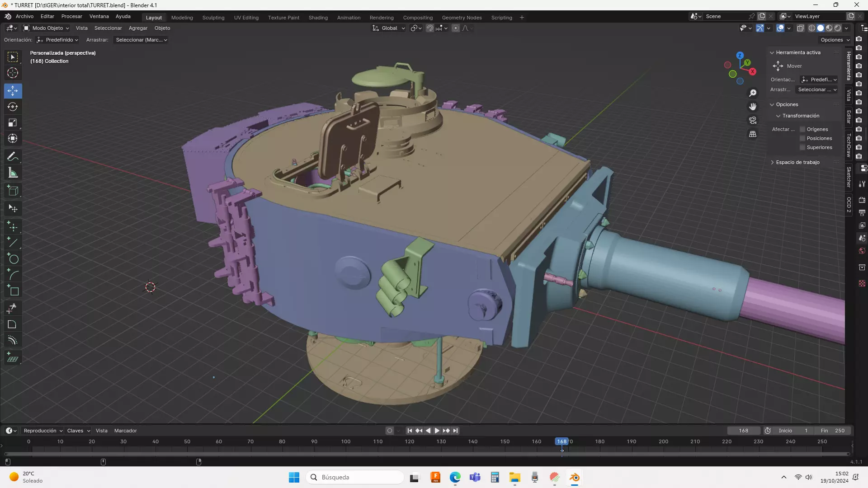Image resolution: width=868 pixels, height=488 pixels.
Task: Click the Opciones button in header
Action: click(x=835, y=40)
